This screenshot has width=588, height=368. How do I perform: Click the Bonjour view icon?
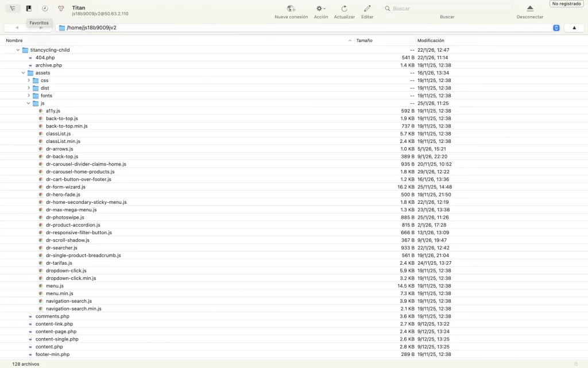click(61, 9)
